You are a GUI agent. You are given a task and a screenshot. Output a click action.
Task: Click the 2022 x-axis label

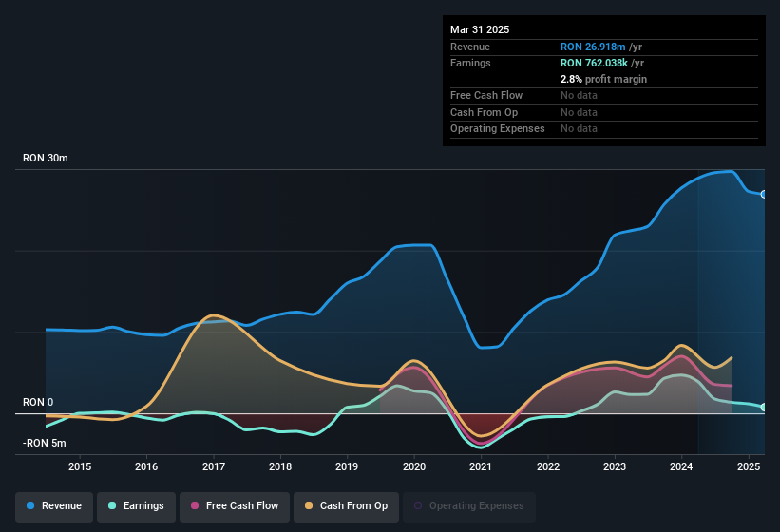[548, 466]
